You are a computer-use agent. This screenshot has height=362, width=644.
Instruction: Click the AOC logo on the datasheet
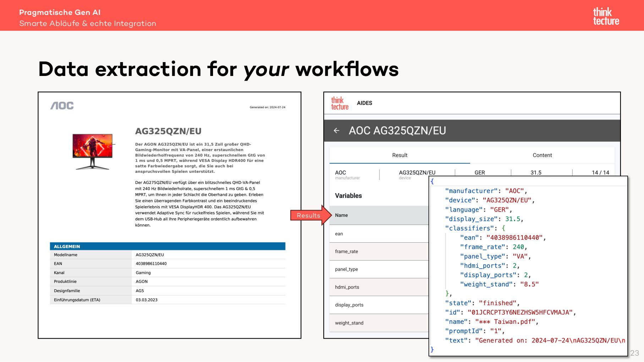click(x=62, y=105)
